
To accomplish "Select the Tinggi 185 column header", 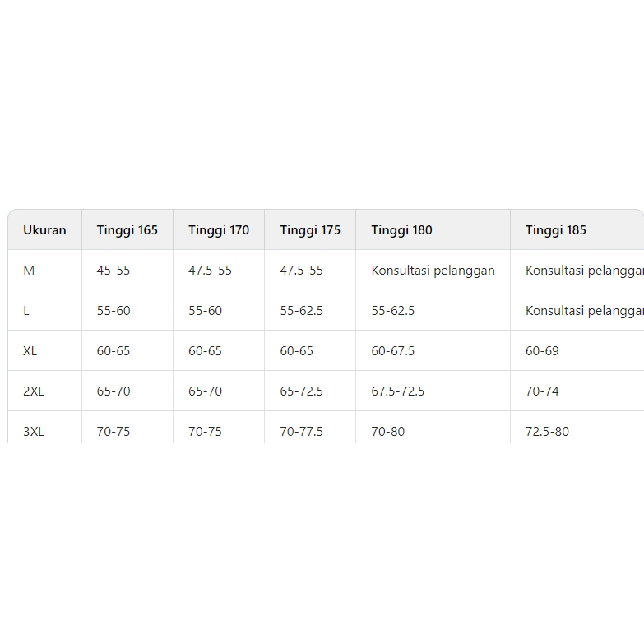I will [x=556, y=230].
